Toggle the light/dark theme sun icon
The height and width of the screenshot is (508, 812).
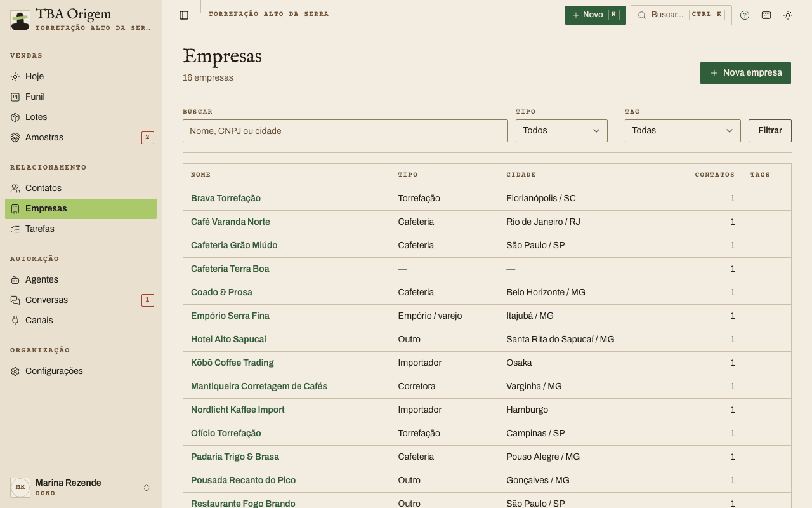(788, 15)
